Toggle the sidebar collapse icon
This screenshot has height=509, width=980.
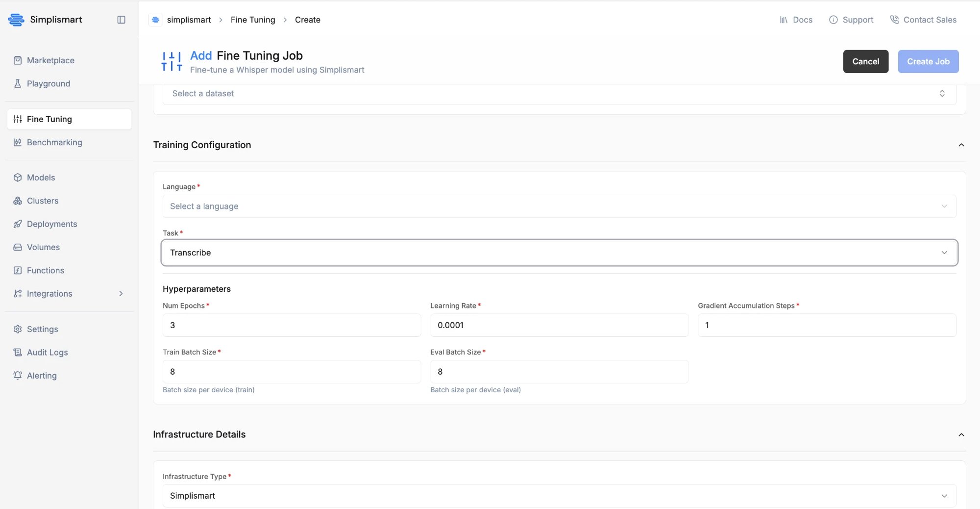click(122, 20)
